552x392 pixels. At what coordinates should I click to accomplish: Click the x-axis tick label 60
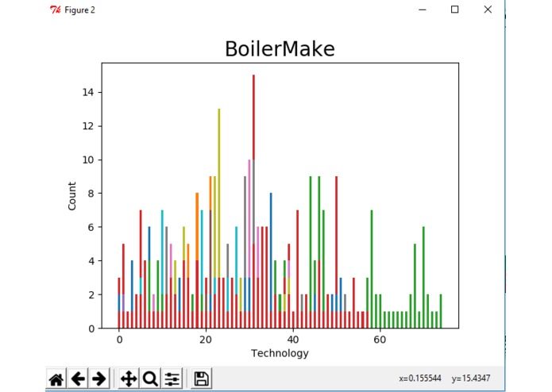tap(380, 340)
